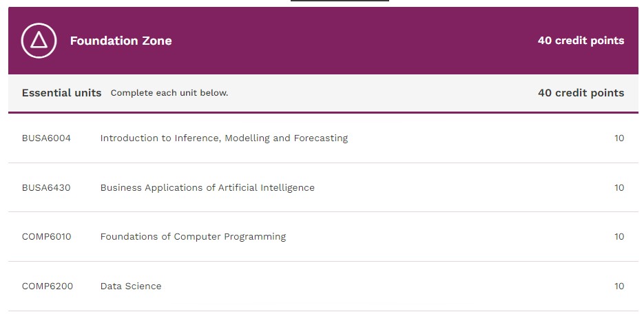This screenshot has width=644, height=334.
Task: Open the COMP6200 unit code
Action: pos(48,286)
